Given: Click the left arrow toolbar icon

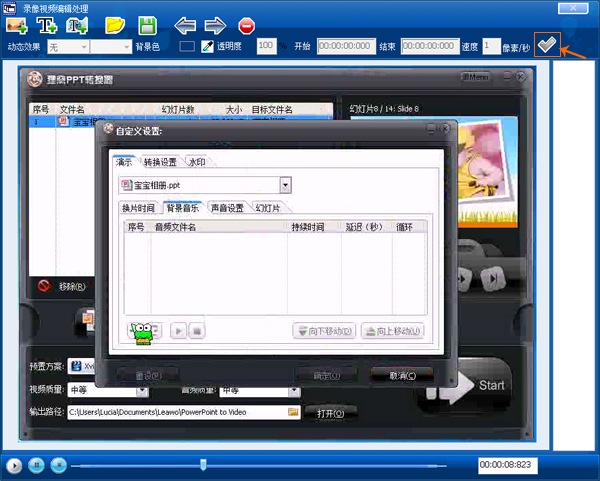Looking at the screenshot, I should 185,26.
